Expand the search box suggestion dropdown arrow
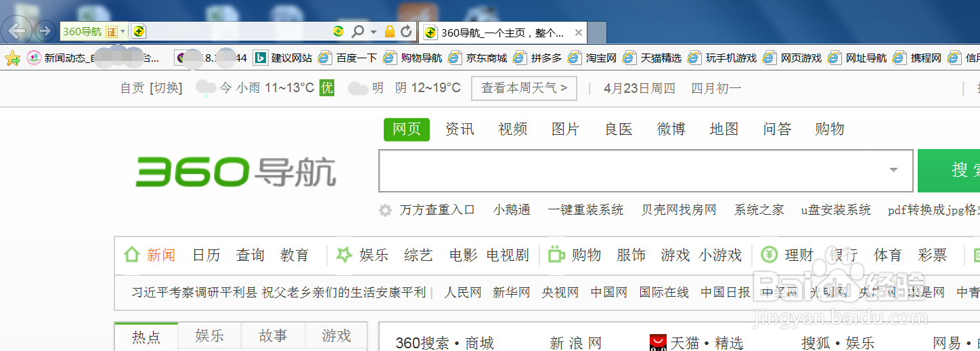The height and width of the screenshot is (351, 980). click(x=893, y=171)
